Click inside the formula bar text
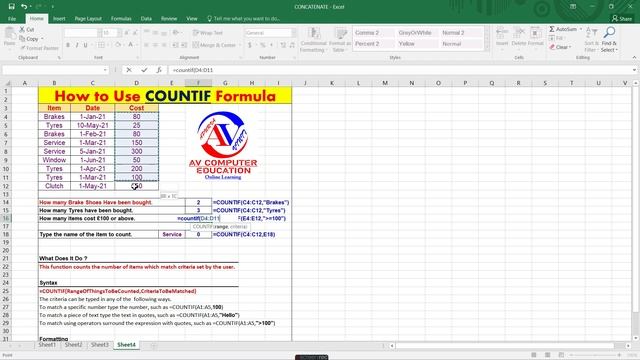640x360 pixels. pyautogui.click(x=193, y=70)
